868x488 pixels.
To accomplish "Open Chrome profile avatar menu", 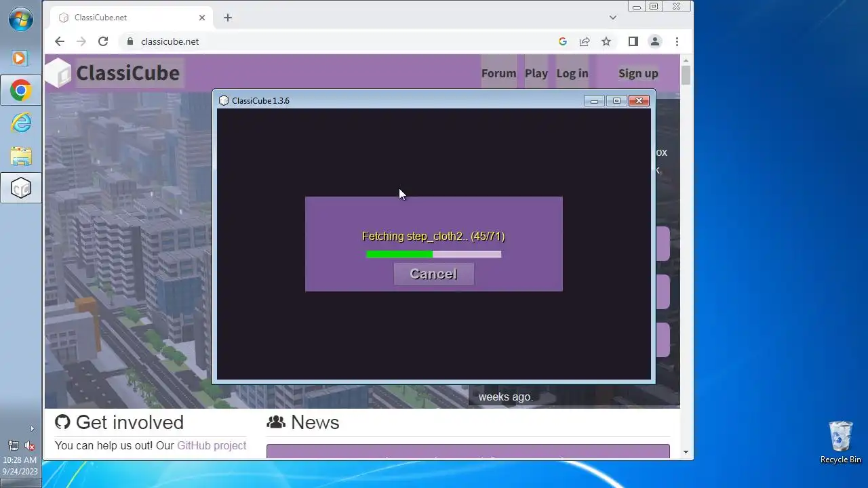I will click(655, 41).
